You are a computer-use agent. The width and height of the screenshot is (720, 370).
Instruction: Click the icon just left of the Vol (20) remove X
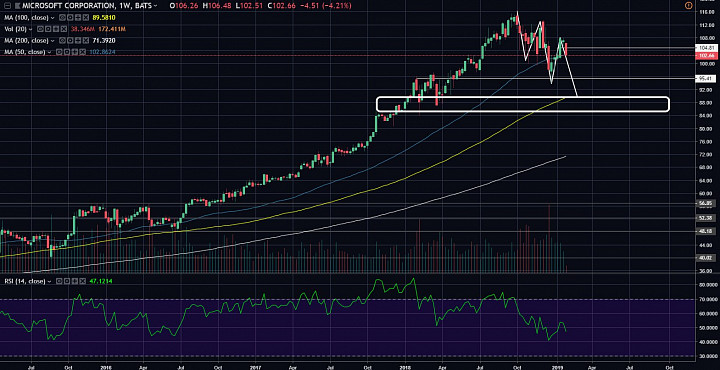point(56,29)
